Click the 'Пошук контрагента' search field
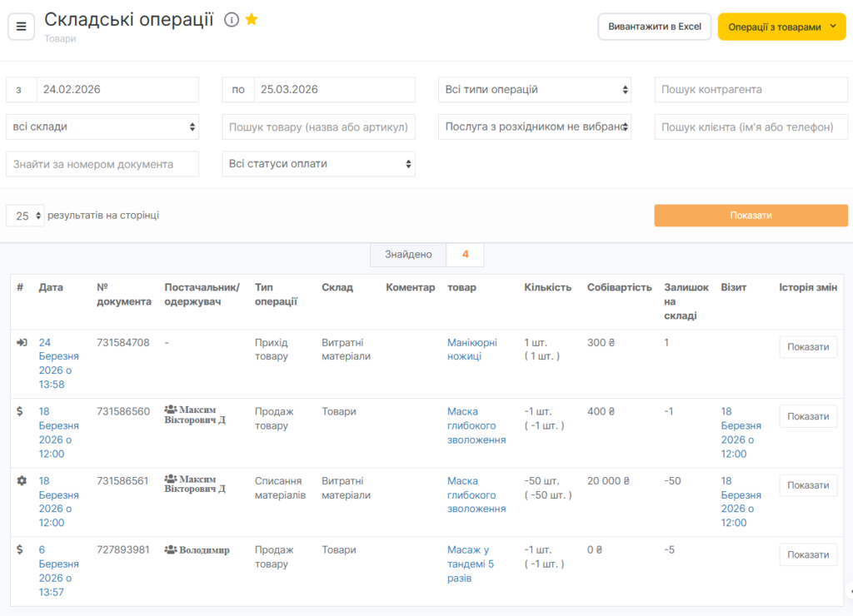 point(750,90)
